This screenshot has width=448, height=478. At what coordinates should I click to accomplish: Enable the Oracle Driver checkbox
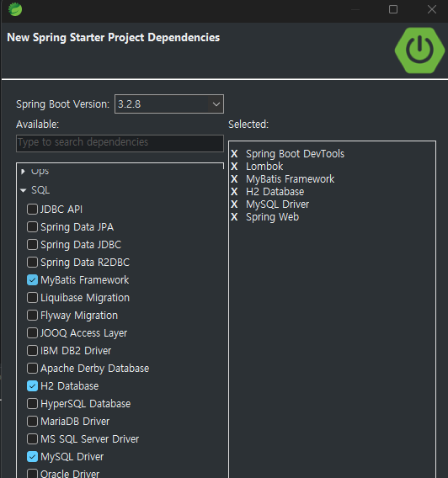(32, 474)
